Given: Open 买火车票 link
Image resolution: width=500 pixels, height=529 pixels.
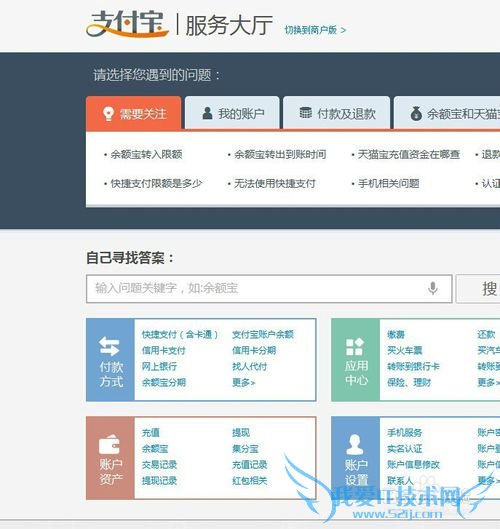Looking at the screenshot, I should point(405,351).
